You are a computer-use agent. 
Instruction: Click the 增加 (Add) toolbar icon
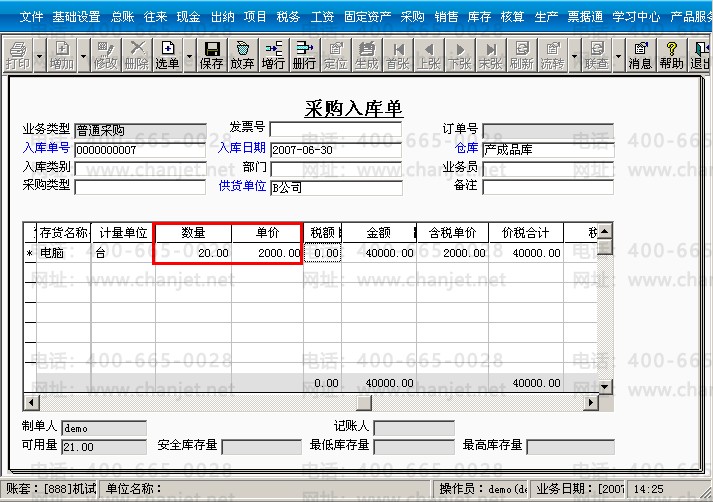pyautogui.click(x=62, y=55)
